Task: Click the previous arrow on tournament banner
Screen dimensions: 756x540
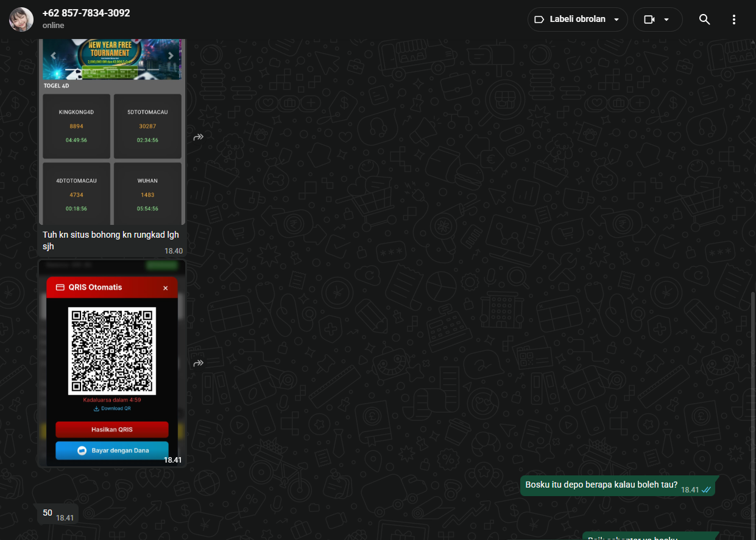Action: coord(54,55)
